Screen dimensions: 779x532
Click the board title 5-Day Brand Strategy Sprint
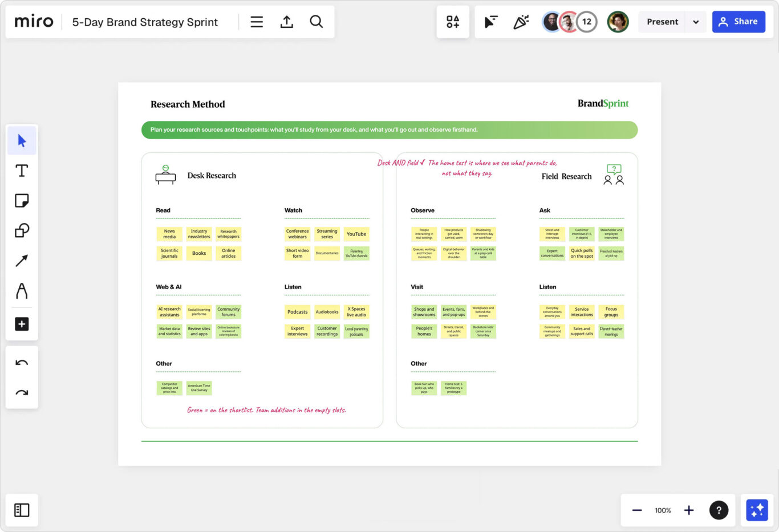click(x=145, y=22)
